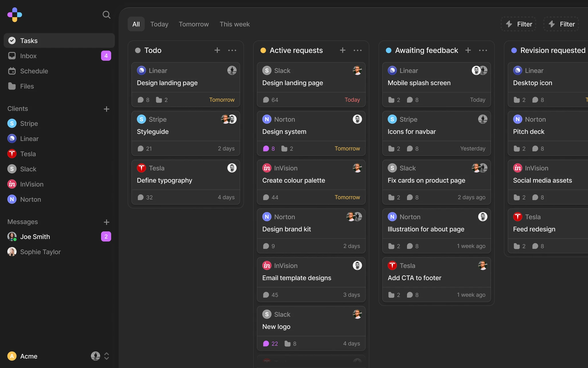Image resolution: width=588 pixels, height=368 pixels.
Task: Add a card to Todo column
Action: click(217, 50)
